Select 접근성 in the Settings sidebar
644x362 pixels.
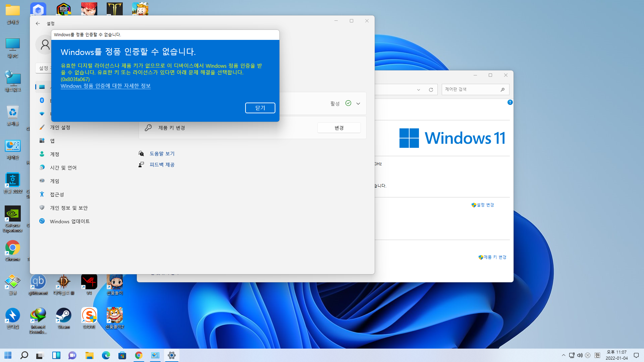(x=57, y=194)
